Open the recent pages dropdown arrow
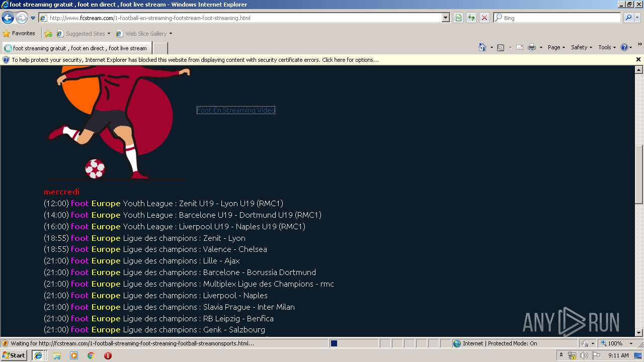Image resolution: width=644 pixels, height=362 pixels. (x=33, y=18)
